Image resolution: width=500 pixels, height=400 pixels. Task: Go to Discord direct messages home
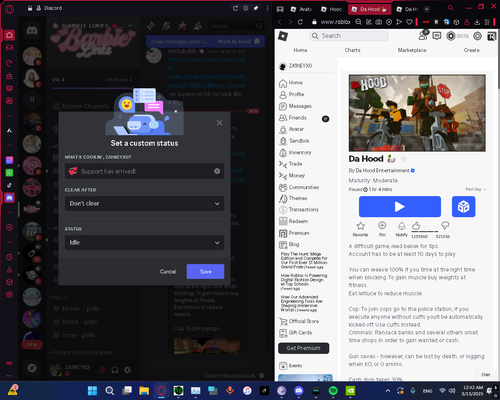(x=32, y=32)
